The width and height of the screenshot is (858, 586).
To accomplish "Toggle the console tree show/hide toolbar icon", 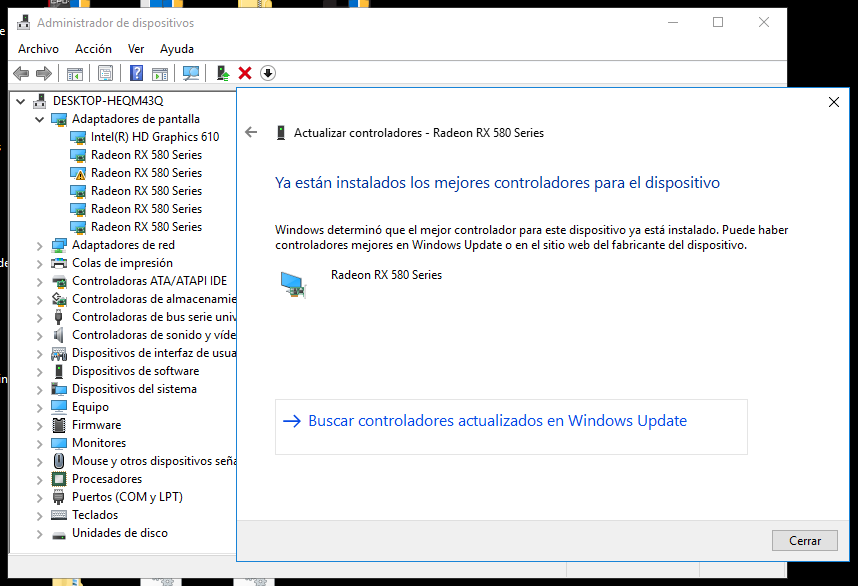I will (x=75, y=73).
